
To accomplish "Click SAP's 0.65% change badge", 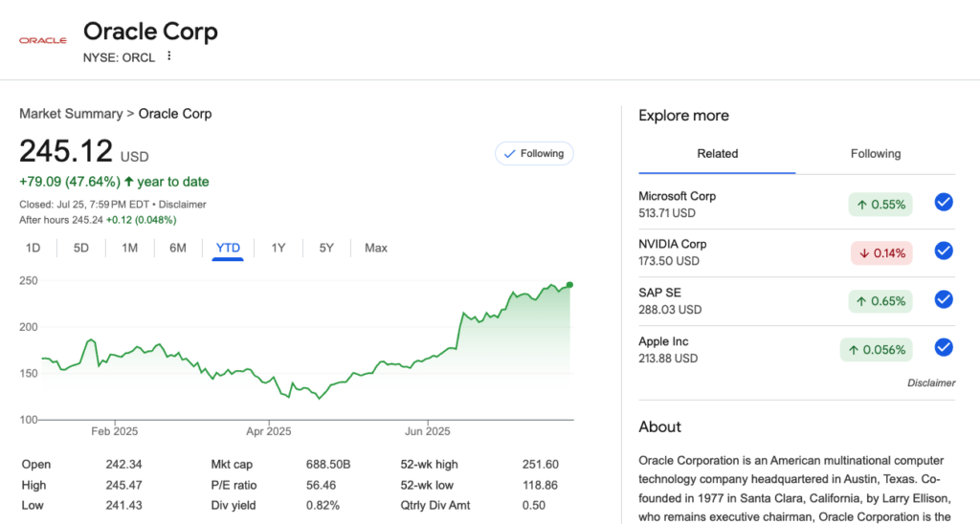I will pos(880,301).
